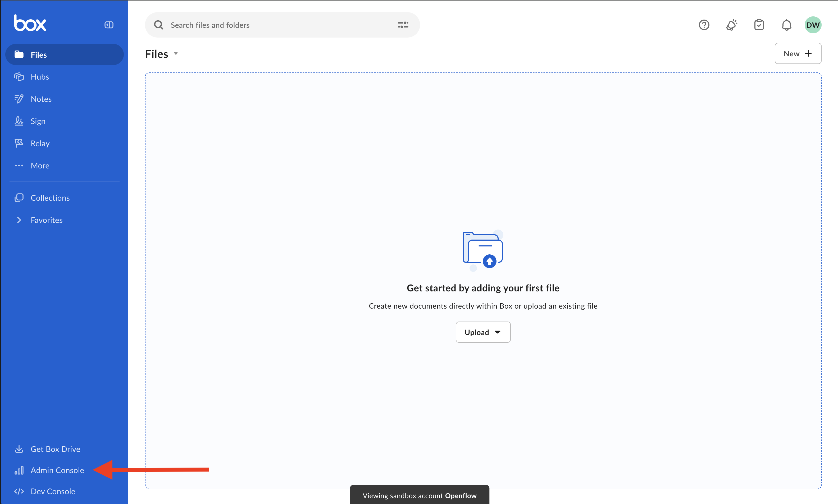This screenshot has width=838, height=504.
Task: Open the search filters icon
Action: [403, 25]
